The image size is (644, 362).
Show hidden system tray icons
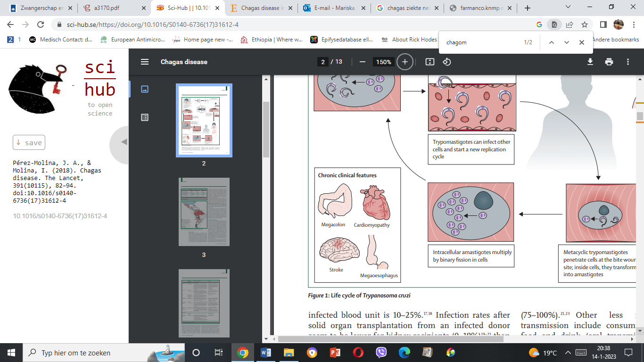coord(569,353)
